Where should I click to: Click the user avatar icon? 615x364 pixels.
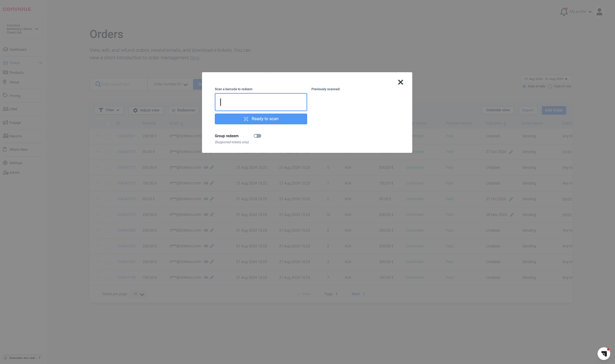click(x=599, y=12)
